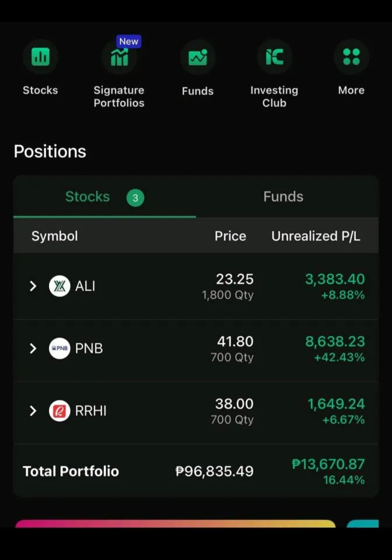Switch to the Funds positions tab
The width and height of the screenshot is (392, 560).
[283, 197]
